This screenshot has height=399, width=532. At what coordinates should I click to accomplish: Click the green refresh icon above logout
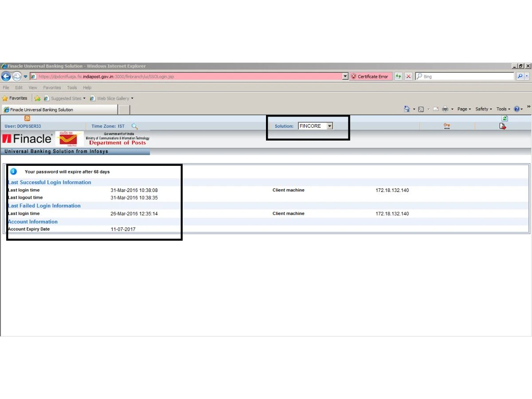tap(505, 118)
